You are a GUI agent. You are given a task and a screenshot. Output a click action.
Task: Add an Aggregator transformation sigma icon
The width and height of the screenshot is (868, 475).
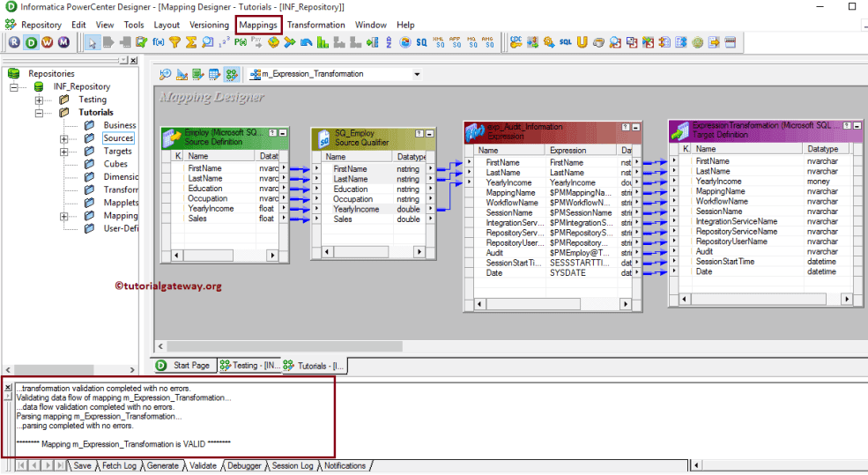point(191,42)
